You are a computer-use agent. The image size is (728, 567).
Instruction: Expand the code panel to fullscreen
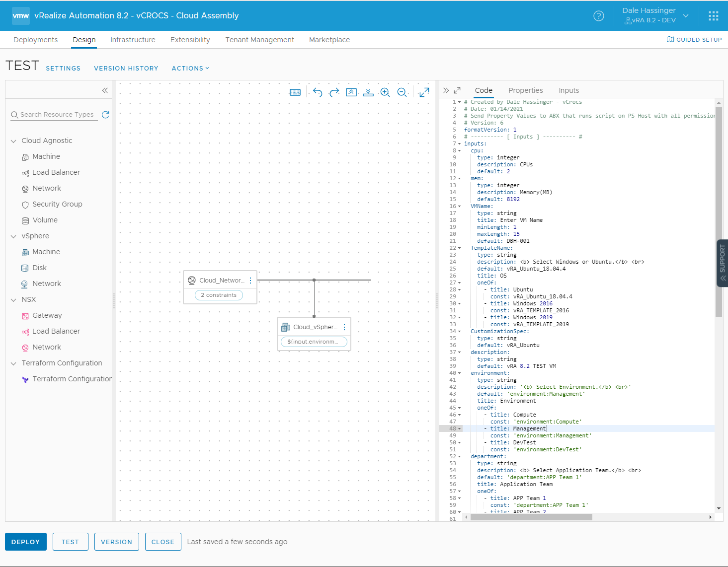click(x=457, y=90)
